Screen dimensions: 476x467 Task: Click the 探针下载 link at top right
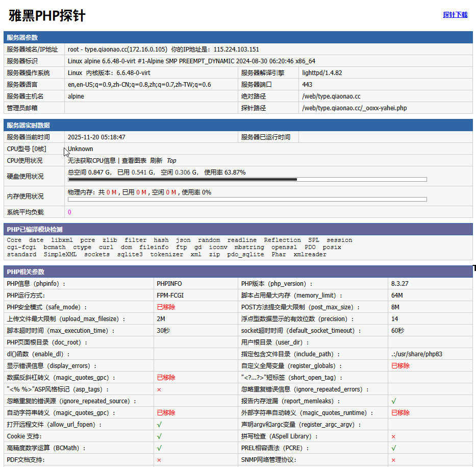455,15
